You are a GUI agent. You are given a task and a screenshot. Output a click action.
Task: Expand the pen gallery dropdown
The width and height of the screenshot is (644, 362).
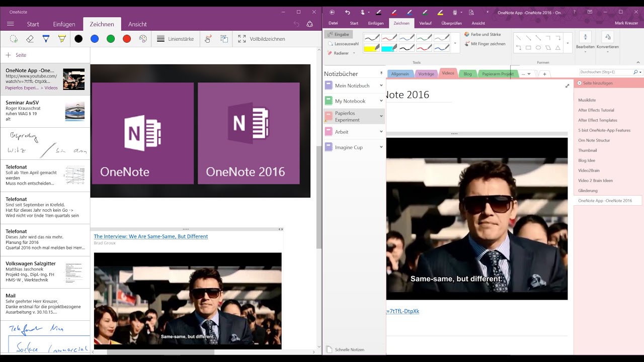tap(455, 43)
